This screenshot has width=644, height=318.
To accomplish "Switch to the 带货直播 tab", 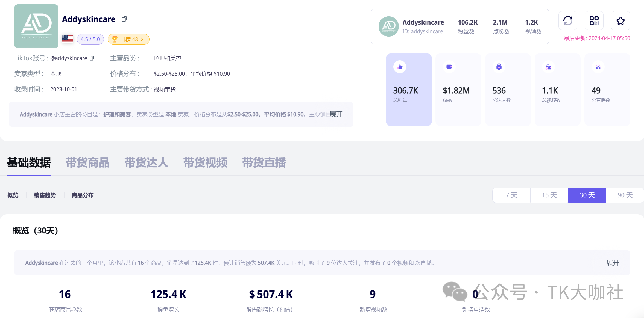I will pyautogui.click(x=264, y=163).
